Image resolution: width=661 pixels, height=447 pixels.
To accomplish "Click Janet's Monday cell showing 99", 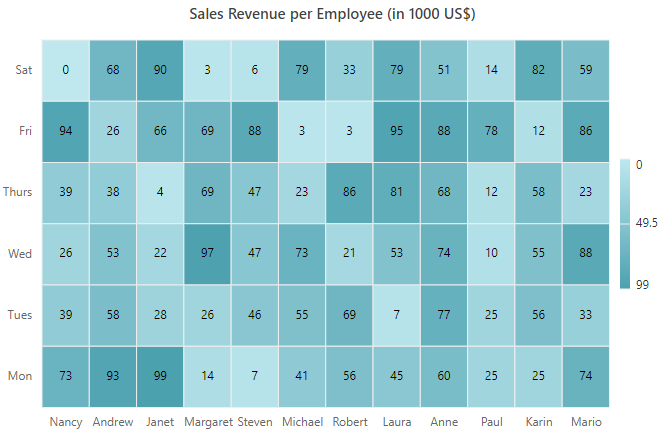I will [160, 377].
